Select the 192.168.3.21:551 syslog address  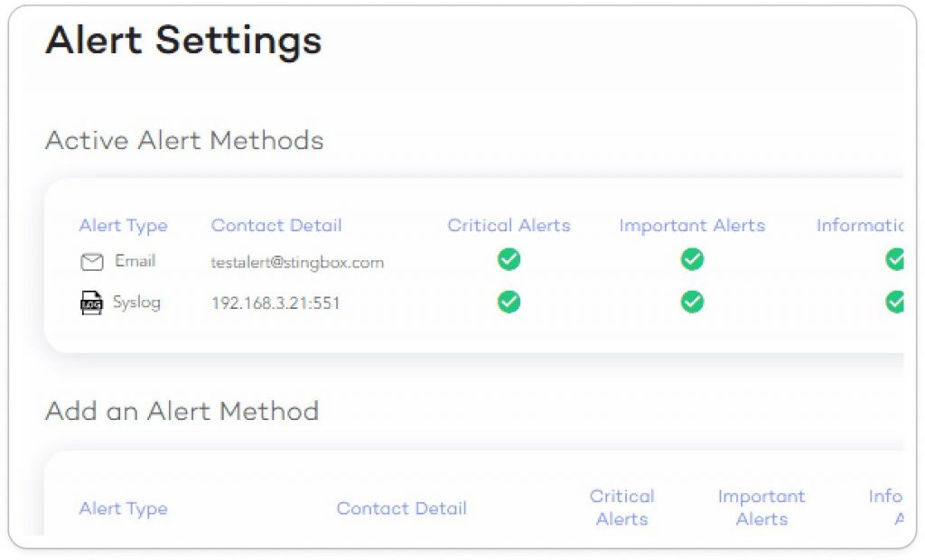pyautogui.click(x=276, y=303)
